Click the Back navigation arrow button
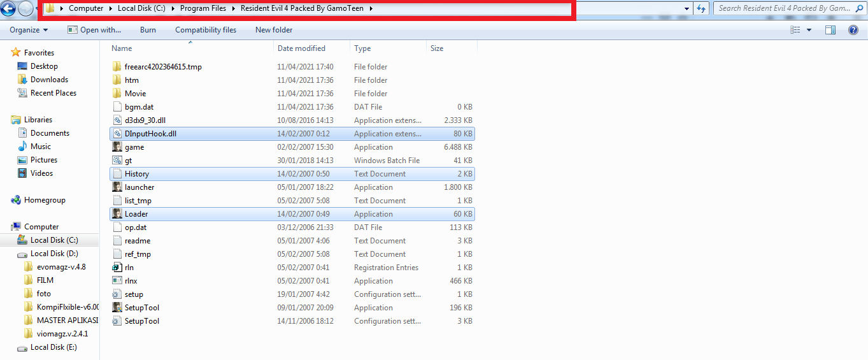The width and height of the screenshot is (868, 360). (8, 9)
